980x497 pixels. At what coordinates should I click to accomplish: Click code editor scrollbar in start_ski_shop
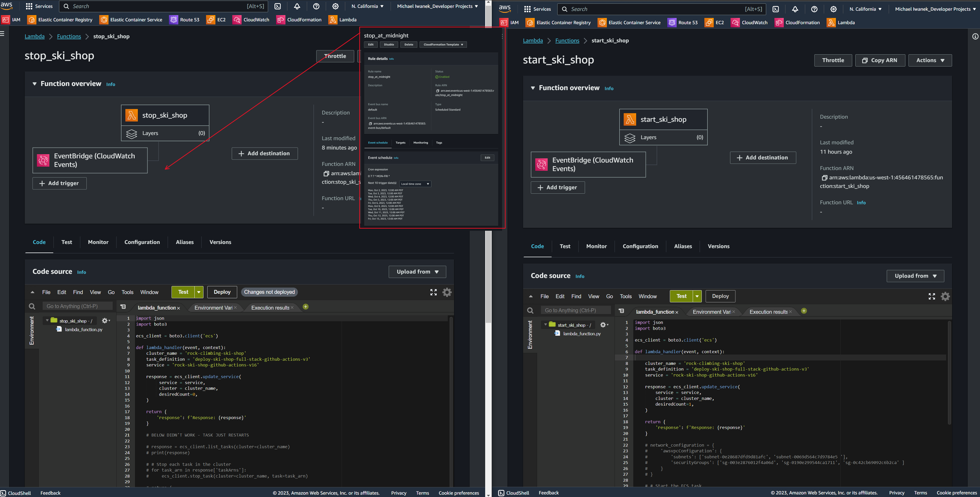point(949,373)
